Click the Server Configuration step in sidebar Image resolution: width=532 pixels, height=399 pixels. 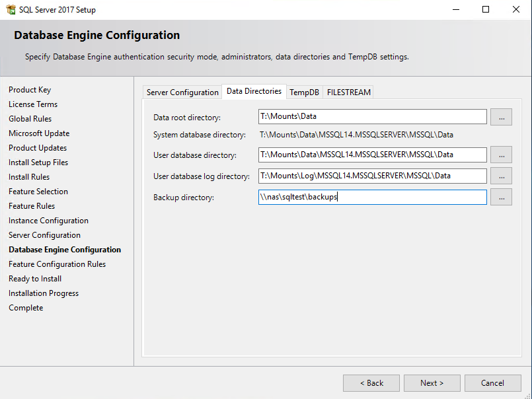[x=44, y=235]
